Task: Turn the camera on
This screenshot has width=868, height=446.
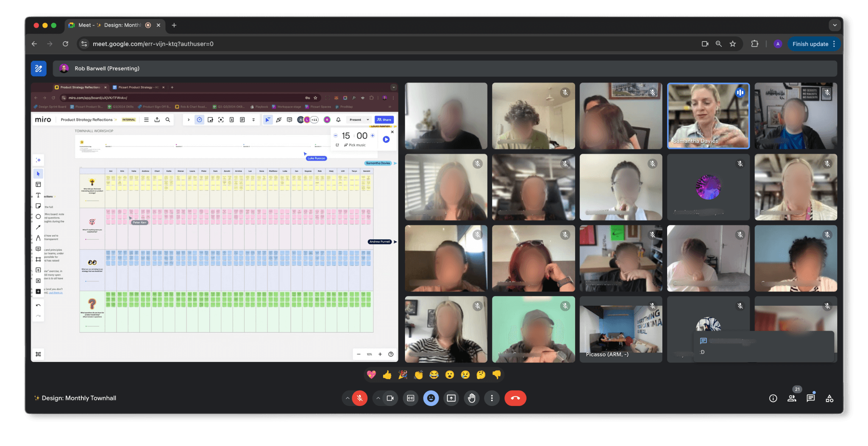Action: pyautogui.click(x=390, y=398)
